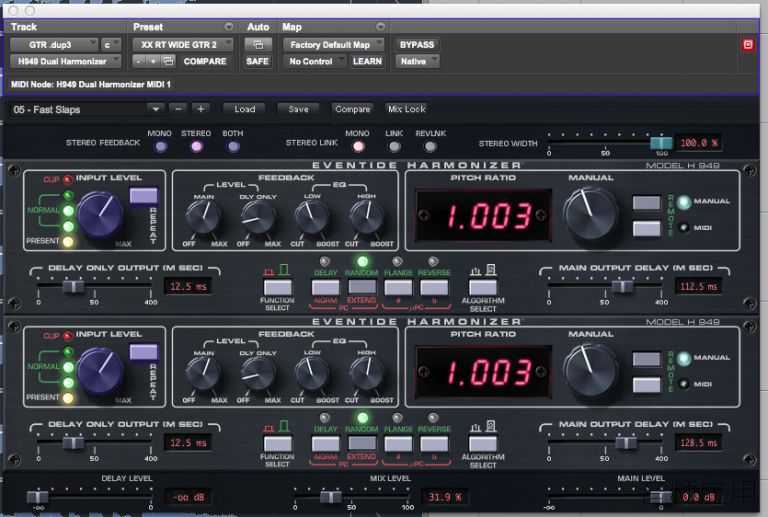
Task: Click the bottom unit Manual pitch knob
Action: pos(590,371)
